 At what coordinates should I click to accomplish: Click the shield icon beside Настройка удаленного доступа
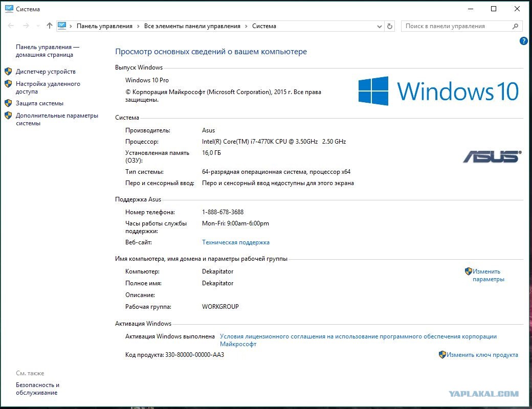(x=9, y=83)
